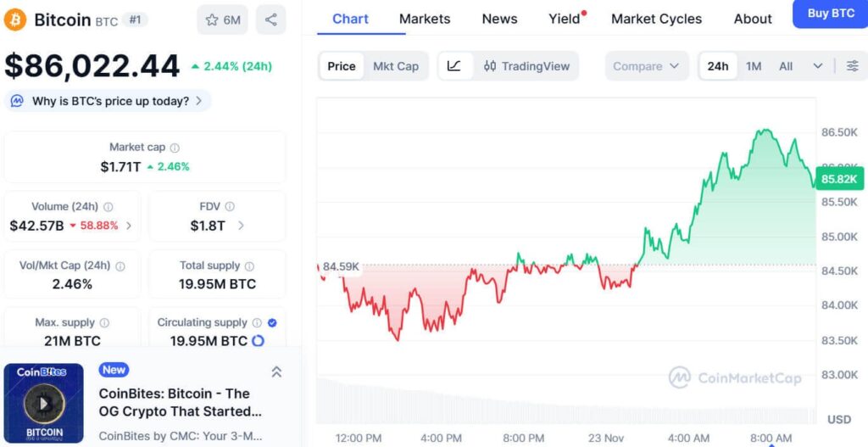Click the Buy BTC button
The height and width of the screenshot is (447, 868).
[830, 14]
